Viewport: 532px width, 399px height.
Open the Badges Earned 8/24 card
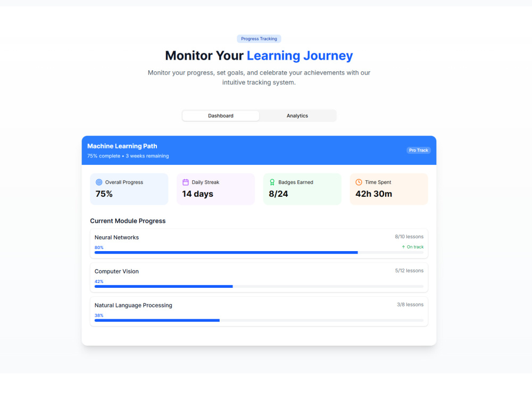tap(302, 189)
